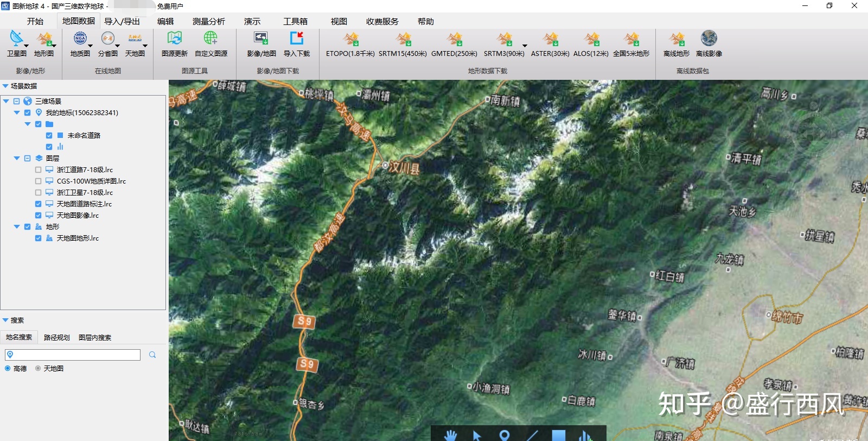This screenshot has height=441, width=868.
Task: Open the 地质图 geological map source
Action: point(80,39)
